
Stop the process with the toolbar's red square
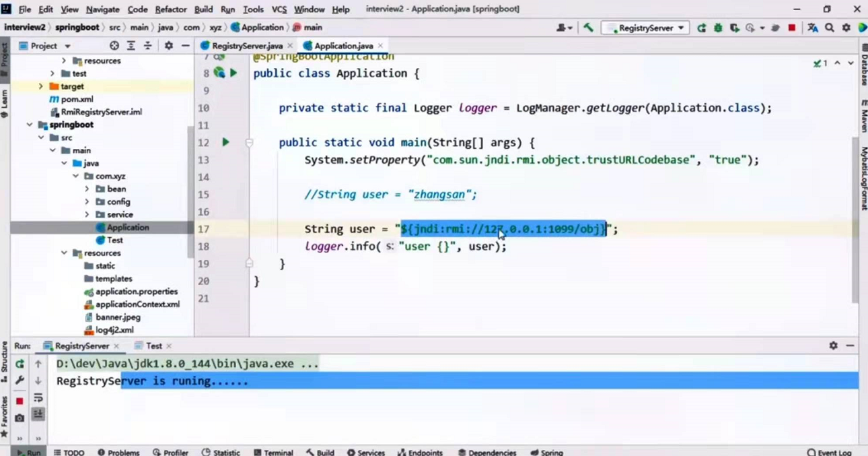(x=792, y=28)
